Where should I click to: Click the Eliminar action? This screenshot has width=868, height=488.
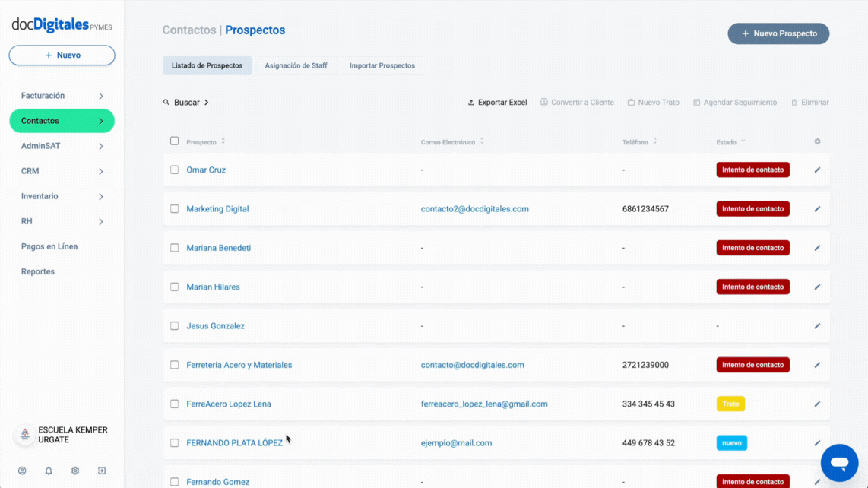coord(810,103)
